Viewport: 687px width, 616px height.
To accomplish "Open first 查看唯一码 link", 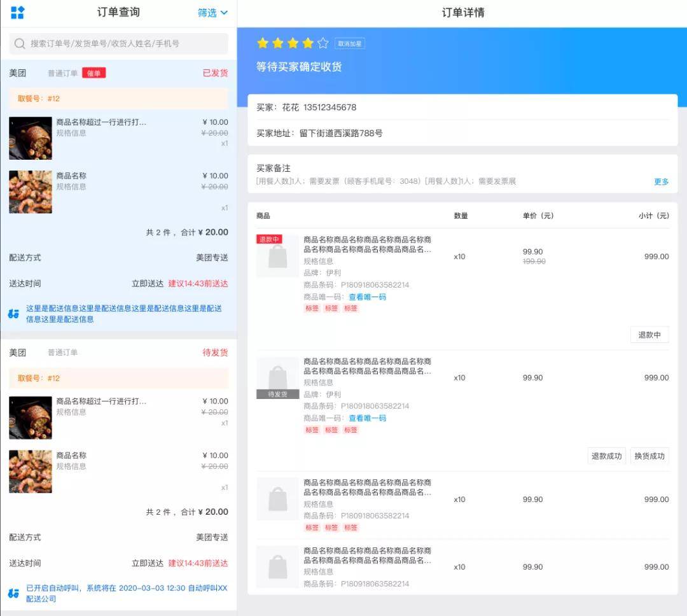I will click(367, 297).
